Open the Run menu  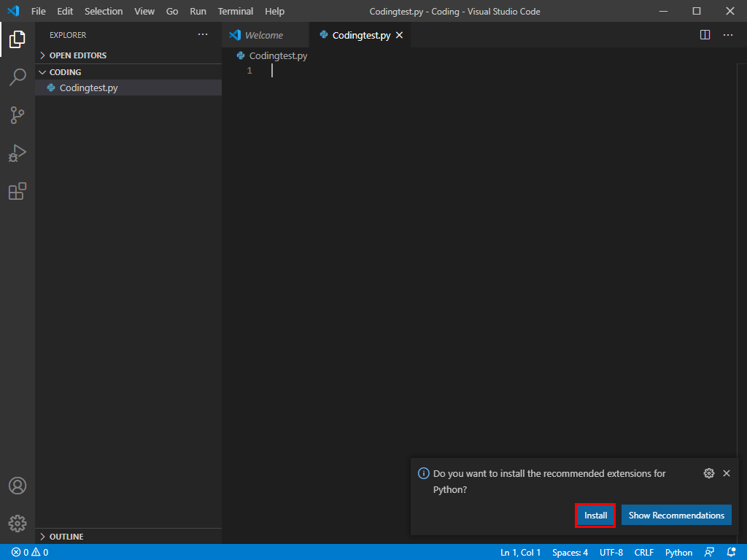(x=198, y=11)
